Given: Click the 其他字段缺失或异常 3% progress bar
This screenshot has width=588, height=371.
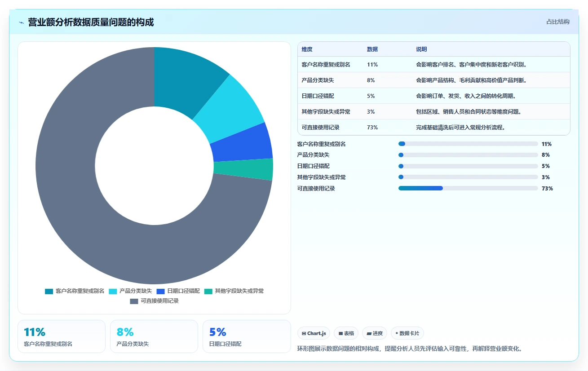Looking at the screenshot, I should tap(468, 177).
